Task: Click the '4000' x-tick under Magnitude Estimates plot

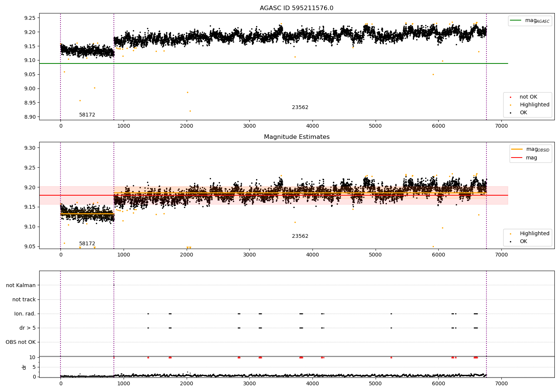Action: click(x=312, y=255)
